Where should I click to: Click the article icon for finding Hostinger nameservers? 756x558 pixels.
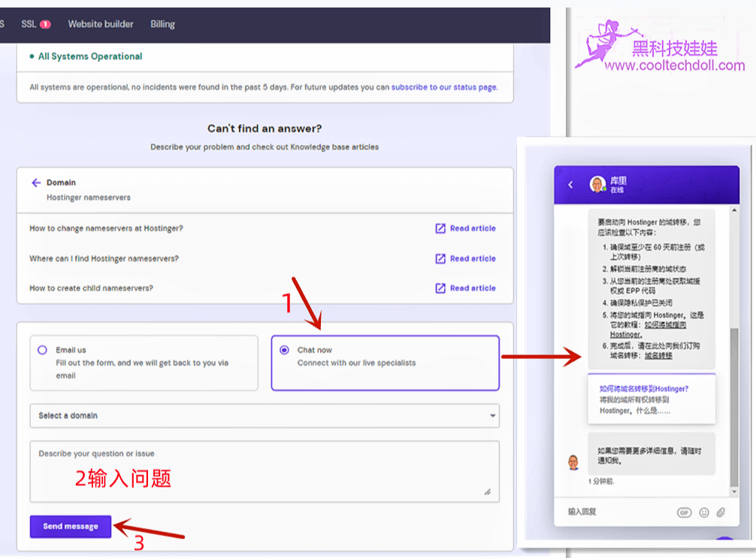coord(440,259)
